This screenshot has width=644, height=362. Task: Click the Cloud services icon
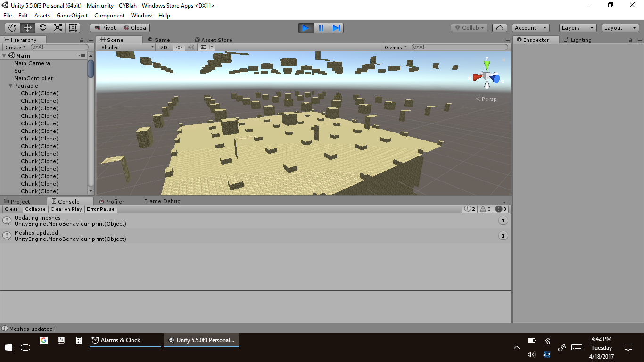click(x=500, y=28)
